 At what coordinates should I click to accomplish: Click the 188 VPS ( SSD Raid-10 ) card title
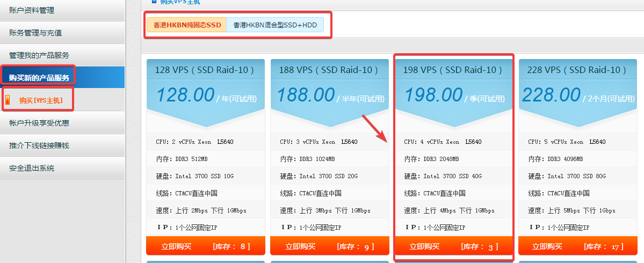(x=330, y=70)
